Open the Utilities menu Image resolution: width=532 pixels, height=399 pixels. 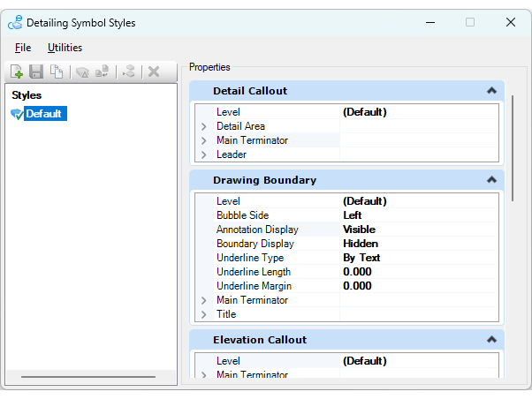click(65, 48)
